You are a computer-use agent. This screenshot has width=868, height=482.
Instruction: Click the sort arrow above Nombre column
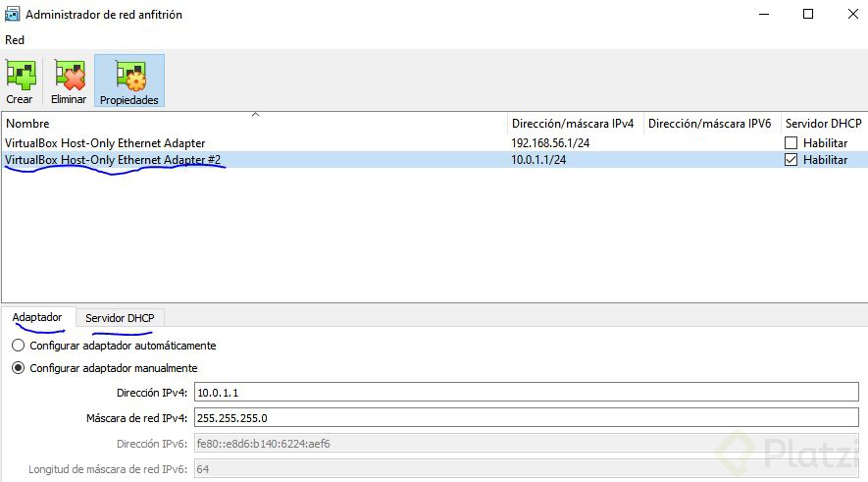(x=255, y=115)
